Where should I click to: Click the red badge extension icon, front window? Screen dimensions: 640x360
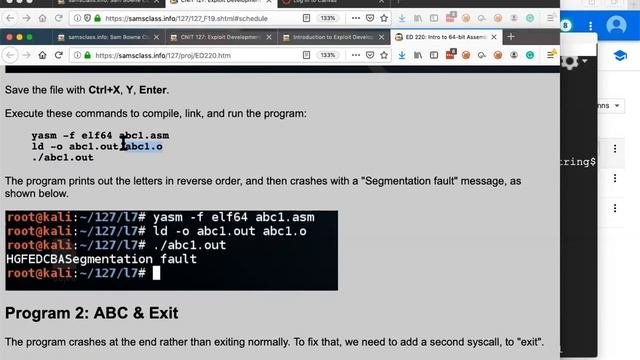tap(450, 54)
